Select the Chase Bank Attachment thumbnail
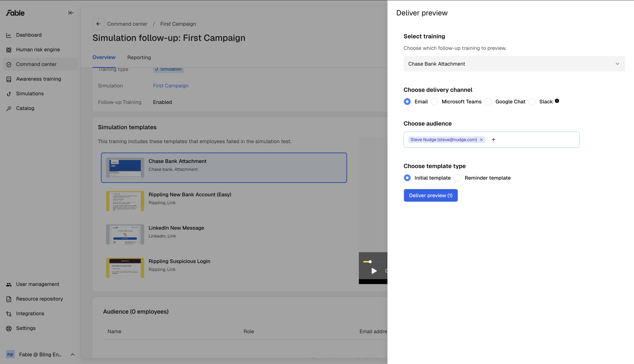 125,168
